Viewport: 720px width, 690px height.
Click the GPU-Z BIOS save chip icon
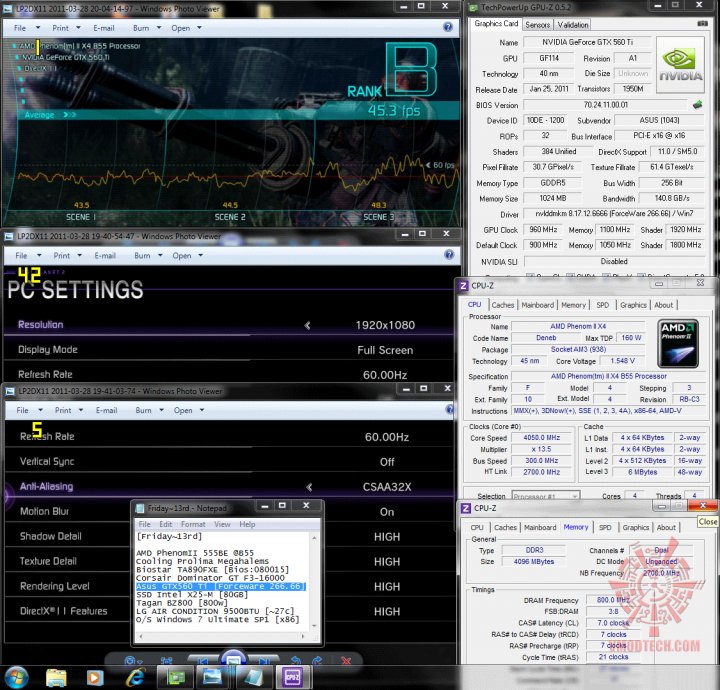tap(698, 105)
